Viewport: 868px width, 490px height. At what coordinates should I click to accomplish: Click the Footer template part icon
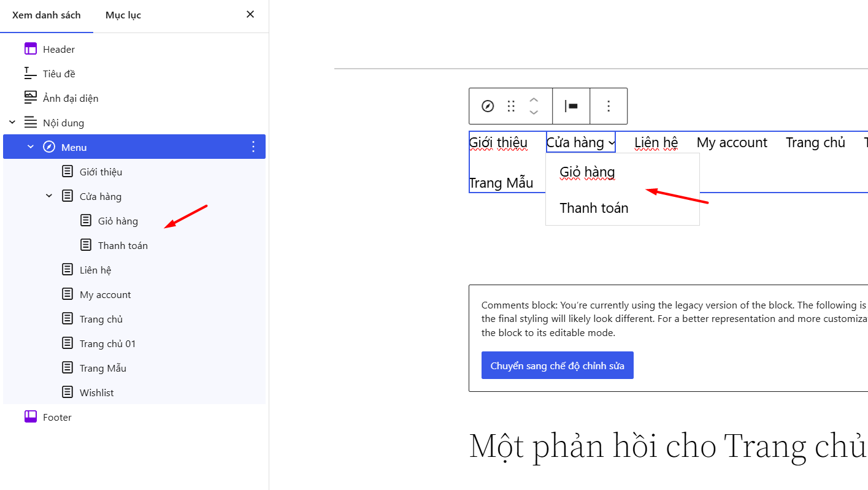pyautogui.click(x=31, y=416)
